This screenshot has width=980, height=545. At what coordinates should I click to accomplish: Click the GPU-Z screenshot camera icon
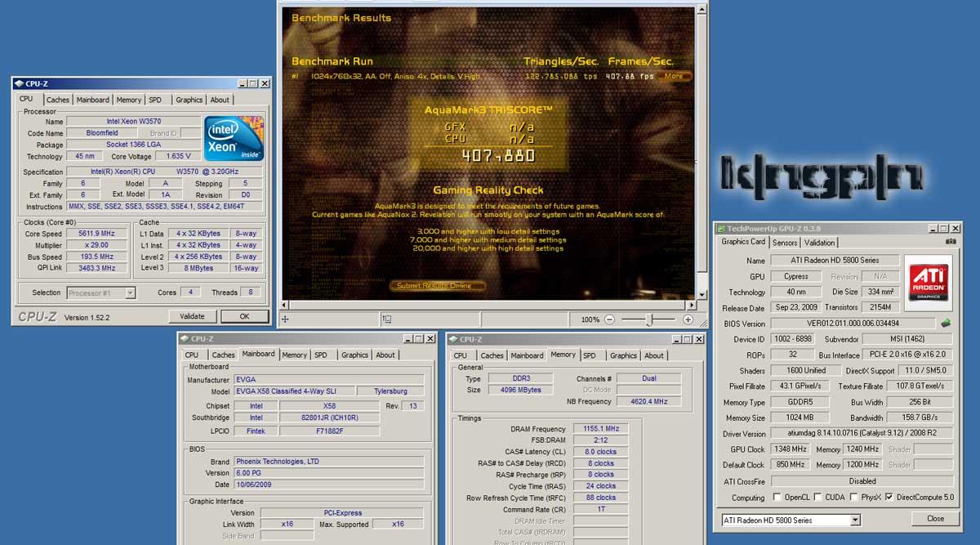950,242
